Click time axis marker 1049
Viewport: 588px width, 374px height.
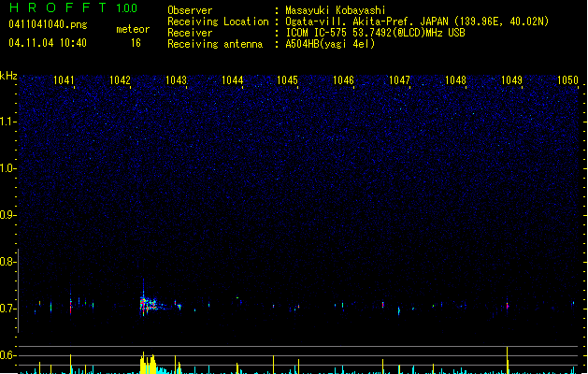pos(511,80)
